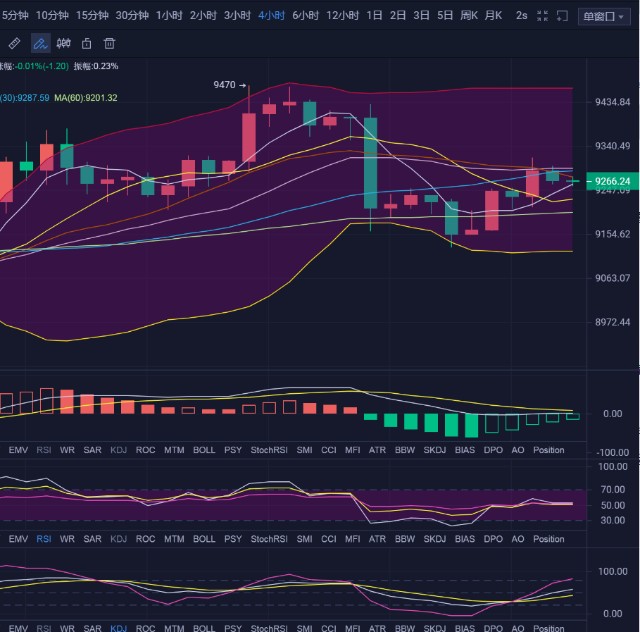
Task: Click the magnet snap icon in the drawing toolbar
Action: 63,43
